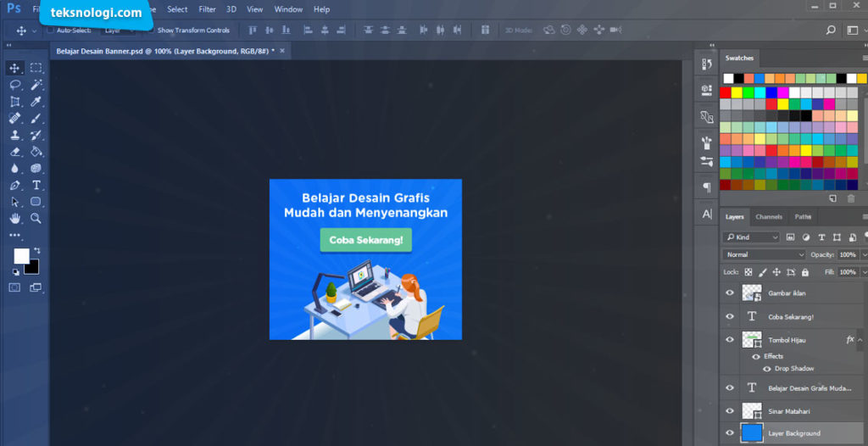
Task: Open the Kind filter dropdown
Action: tap(752, 237)
